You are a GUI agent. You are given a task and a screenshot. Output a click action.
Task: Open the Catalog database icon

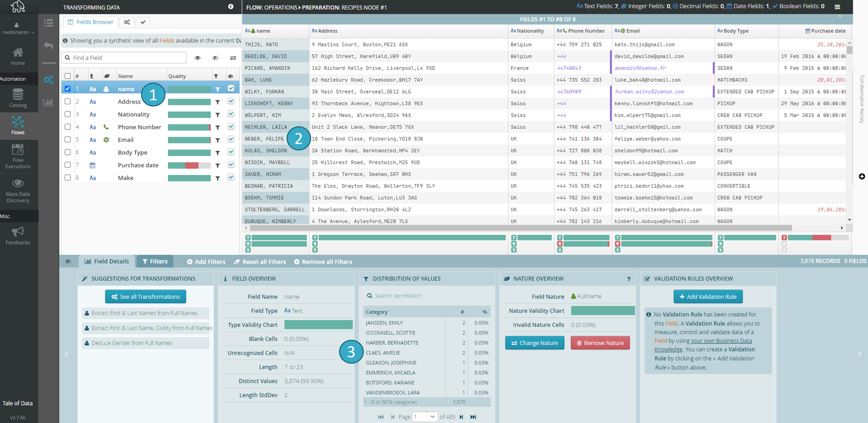18,98
